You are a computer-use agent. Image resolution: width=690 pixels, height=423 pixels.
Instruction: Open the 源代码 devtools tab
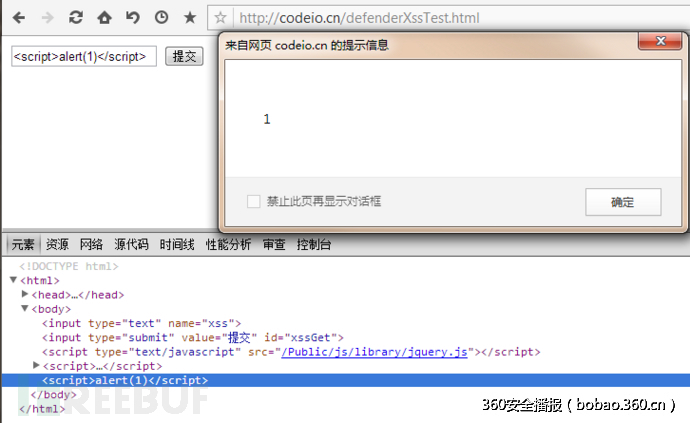[x=131, y=244]
